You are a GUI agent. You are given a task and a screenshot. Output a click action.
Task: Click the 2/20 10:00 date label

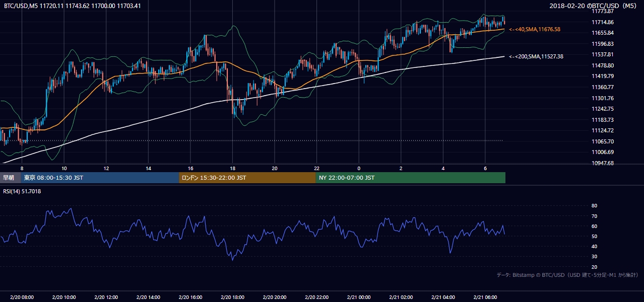[64, 297]
